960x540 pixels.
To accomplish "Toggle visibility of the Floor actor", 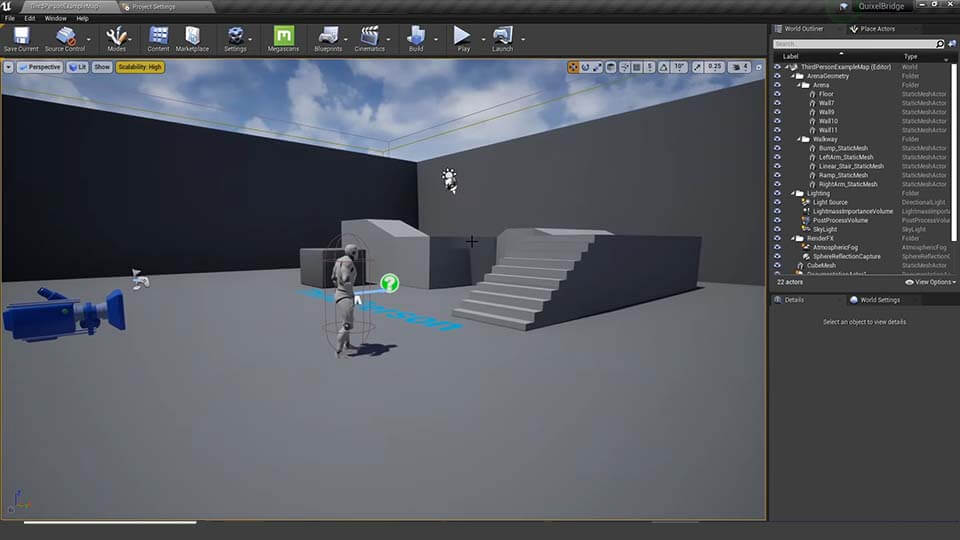I will [777, 94].
